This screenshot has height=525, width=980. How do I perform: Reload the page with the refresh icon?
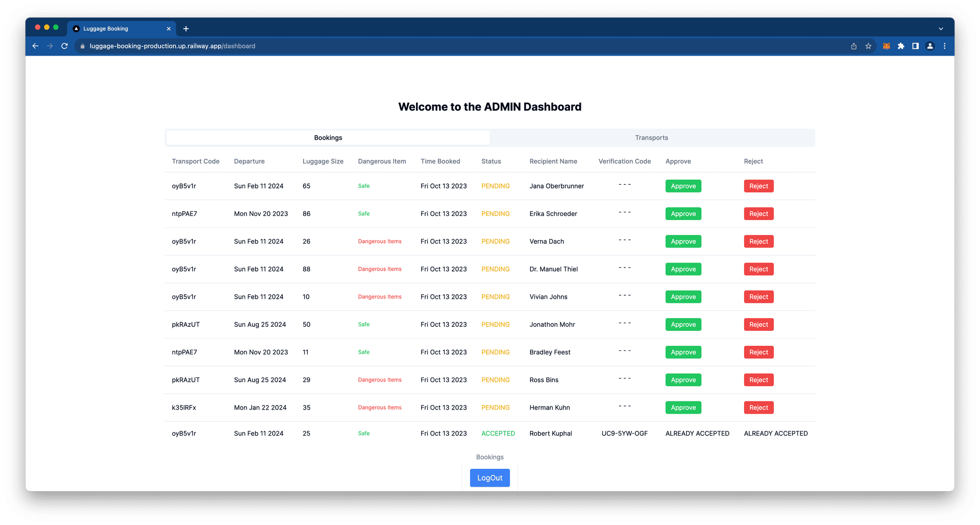64,46
